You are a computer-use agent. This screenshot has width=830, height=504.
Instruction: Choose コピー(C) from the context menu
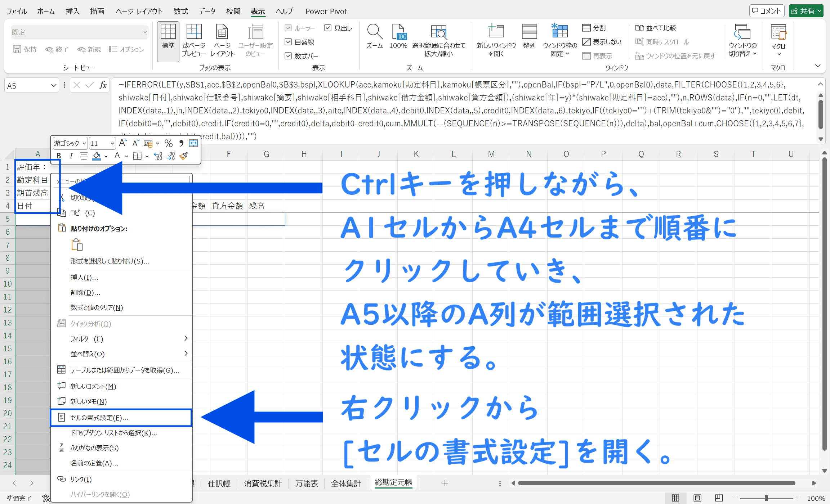[121, 213]
